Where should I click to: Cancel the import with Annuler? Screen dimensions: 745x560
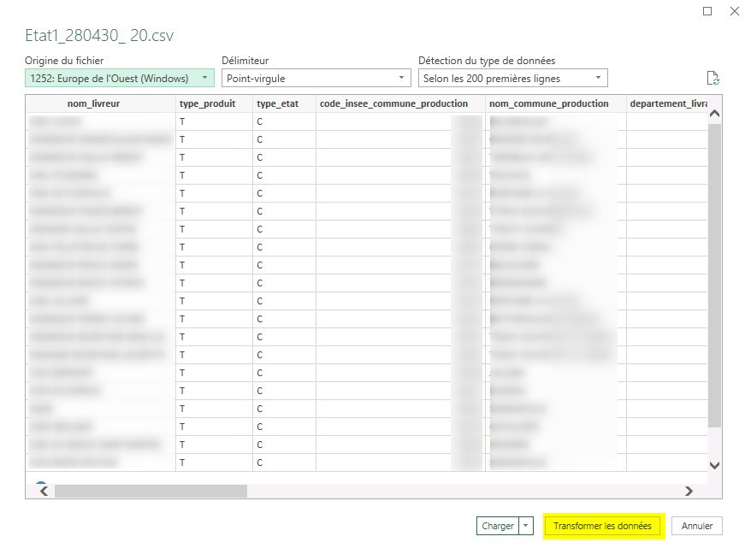[696, 527]
